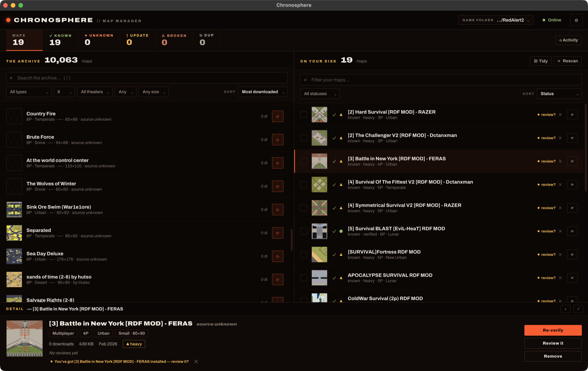This screenshot has height=371, width=588.
Task: Tick checkbox for Symmetrical Survival V2 - RAZER
Action: point(303,208)
